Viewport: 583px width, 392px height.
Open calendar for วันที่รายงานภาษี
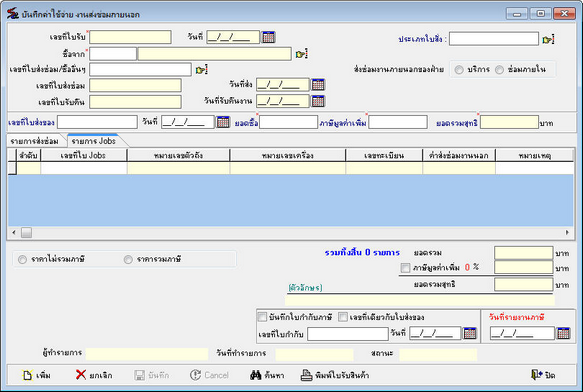click(x=563, y=333)
